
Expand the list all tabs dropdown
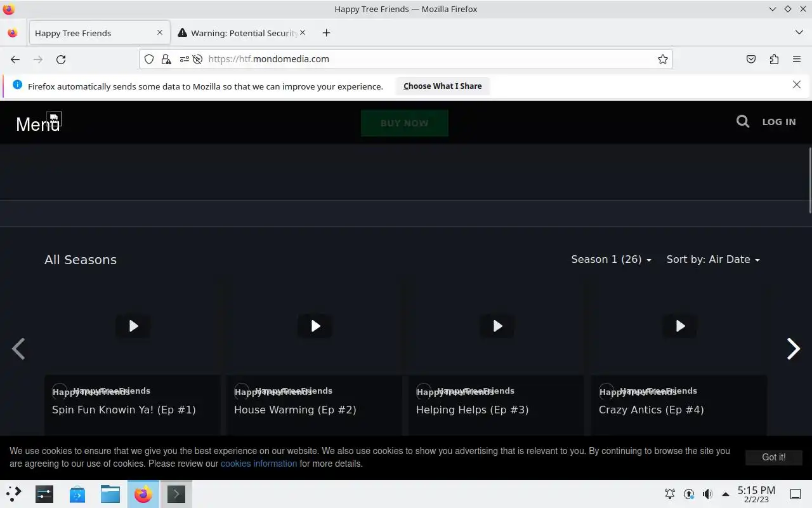(799, 32)
